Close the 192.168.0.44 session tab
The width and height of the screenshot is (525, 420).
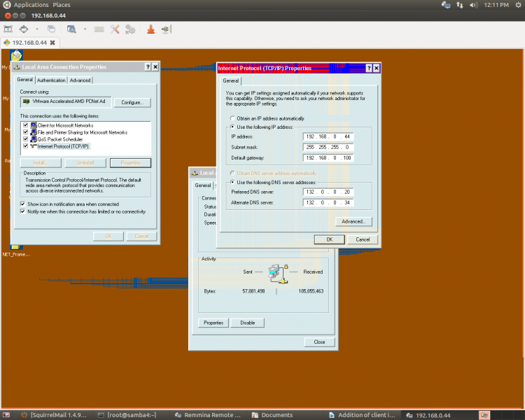click(x=52, y=43)
